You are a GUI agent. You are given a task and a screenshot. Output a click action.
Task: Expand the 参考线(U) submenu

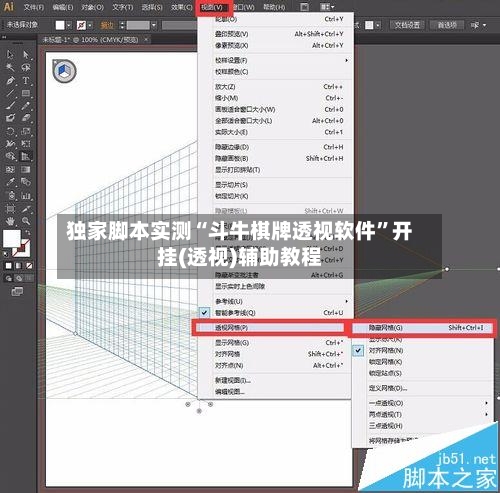click(x=276, y=301)
